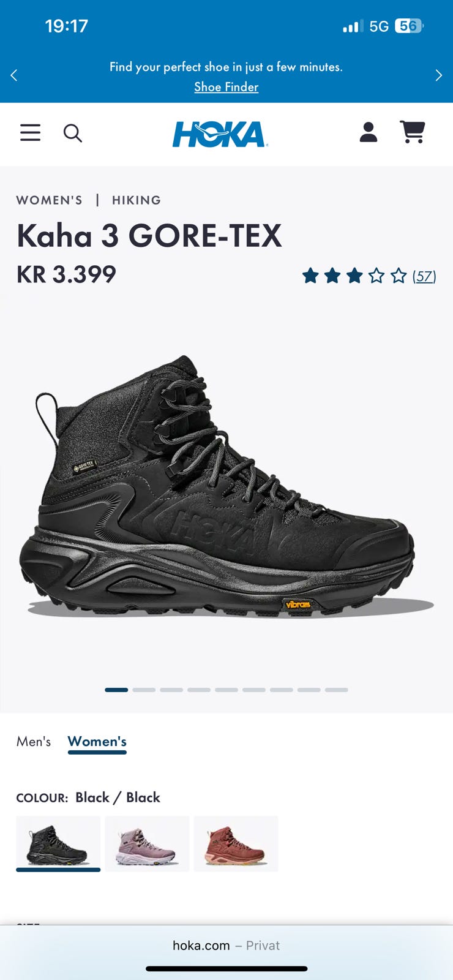Show next promo banner message
The height and width of the screenshot is (980, 453).
[438, 75]
